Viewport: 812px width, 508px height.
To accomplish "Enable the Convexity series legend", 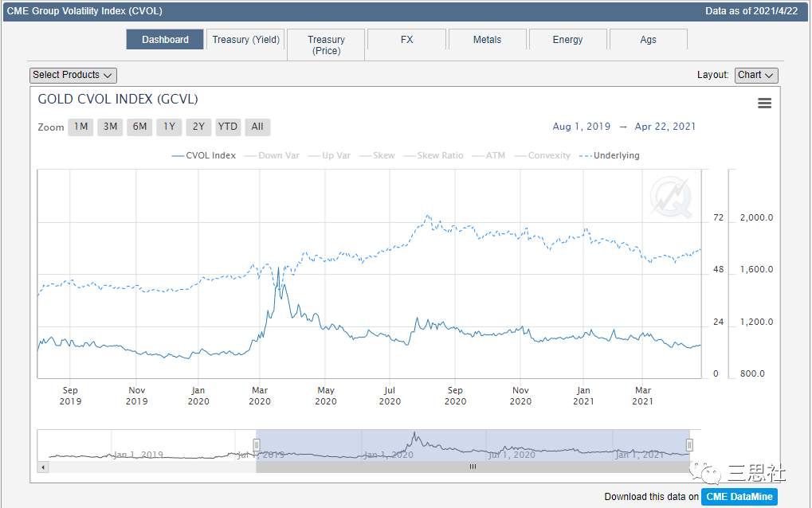I will (542, 155).
